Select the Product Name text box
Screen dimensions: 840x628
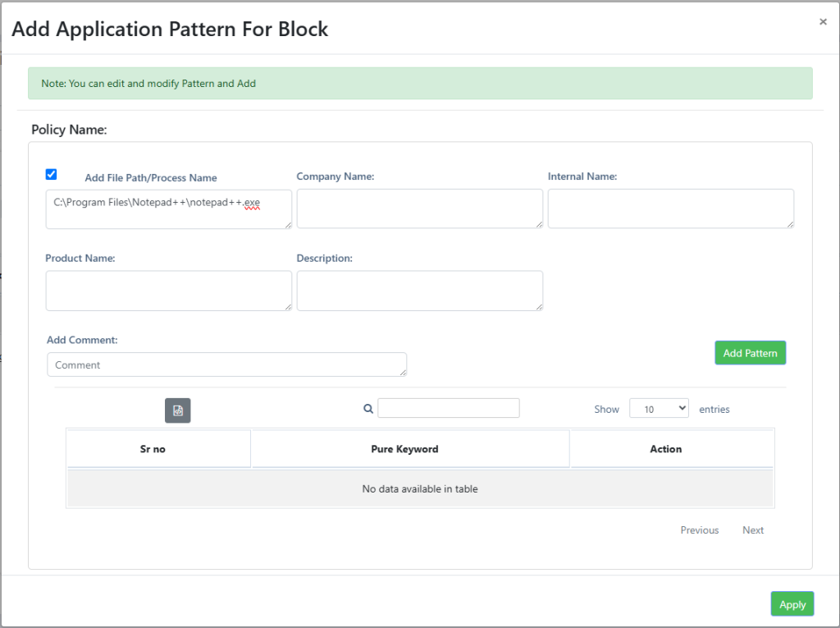coord(168,291)
